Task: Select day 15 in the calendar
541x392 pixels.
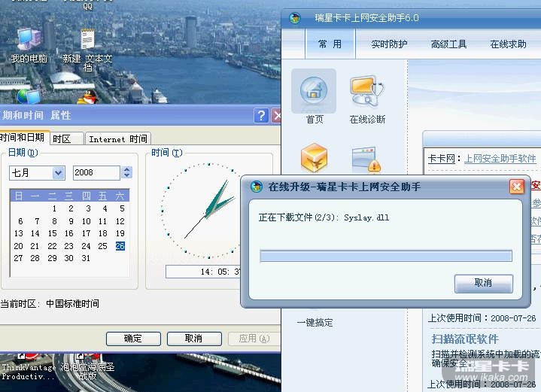Action: coord(52,233)
